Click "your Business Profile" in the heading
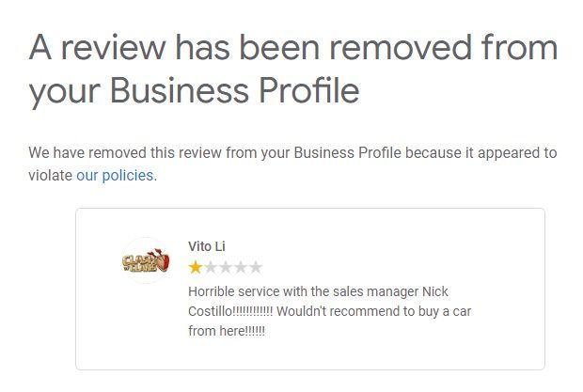583x392 pixels. (194, 91)
